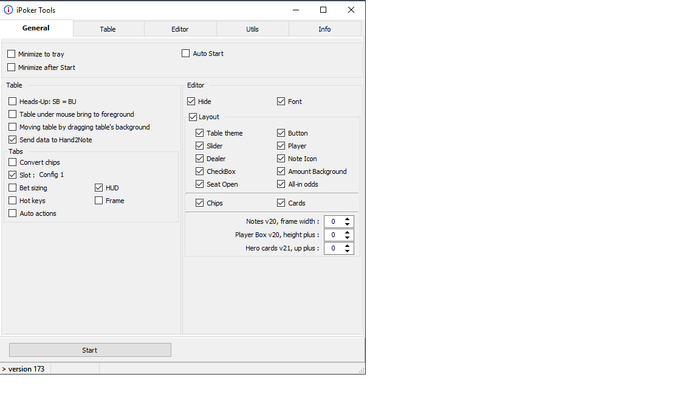
Task: Select the Utils tab
Action: (x=252, y=29)
